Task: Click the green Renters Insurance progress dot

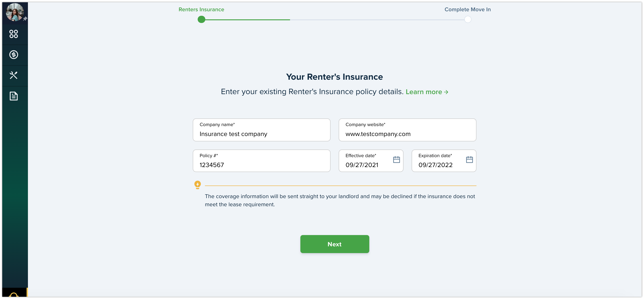Action: [x=201, y=20]
